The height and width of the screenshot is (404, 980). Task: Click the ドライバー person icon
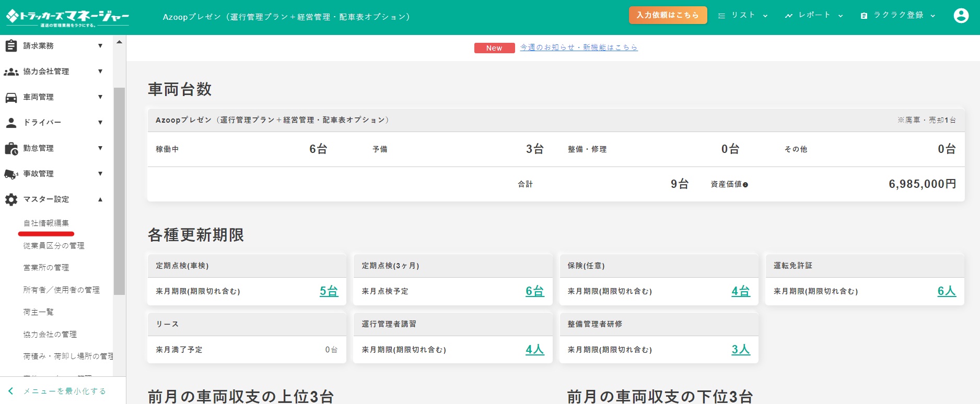tap(11, 123)
